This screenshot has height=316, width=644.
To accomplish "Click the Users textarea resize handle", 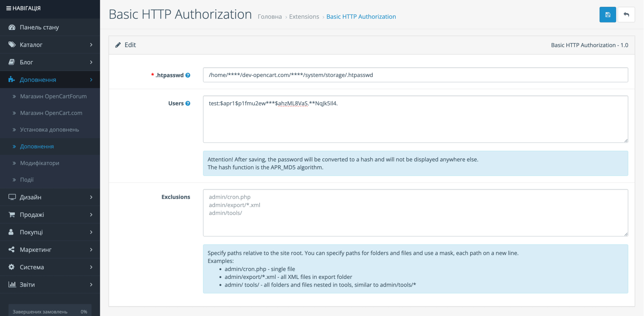I will [x=626, y=140].
